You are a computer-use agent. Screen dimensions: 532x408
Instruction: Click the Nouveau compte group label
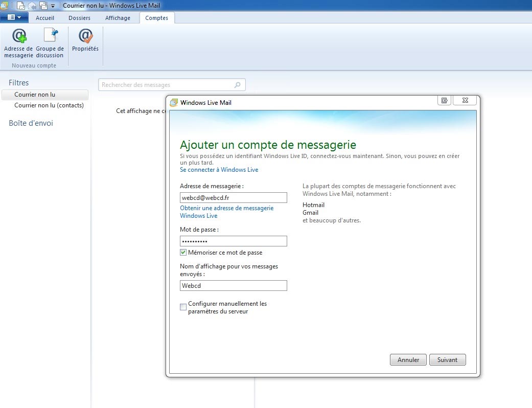(x=34, y=65)
